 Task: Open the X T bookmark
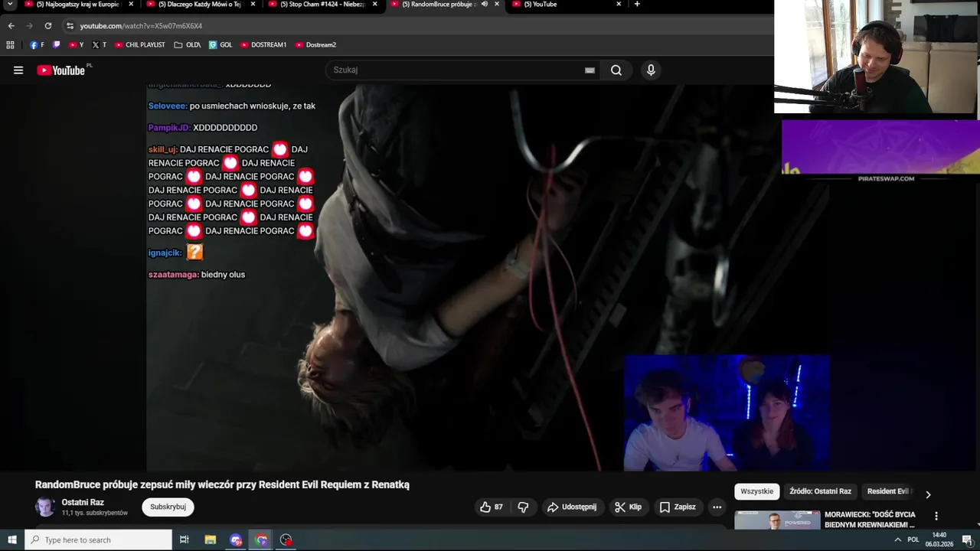(x=100, y=45)
